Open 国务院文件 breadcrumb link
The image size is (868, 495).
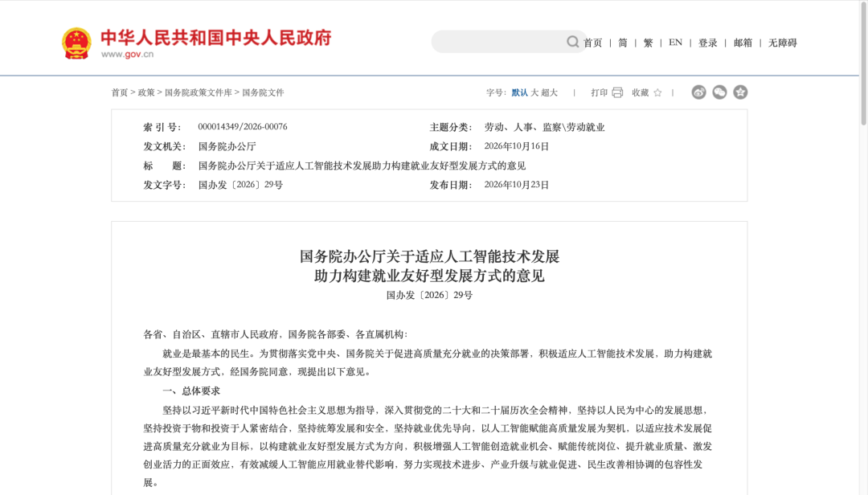[263, 92]
